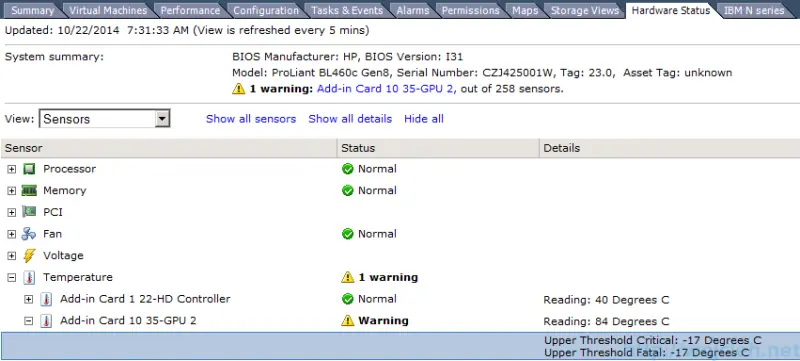Select the Voltage row label
This screenshot has height=361, width=800.
click(63, 255)
